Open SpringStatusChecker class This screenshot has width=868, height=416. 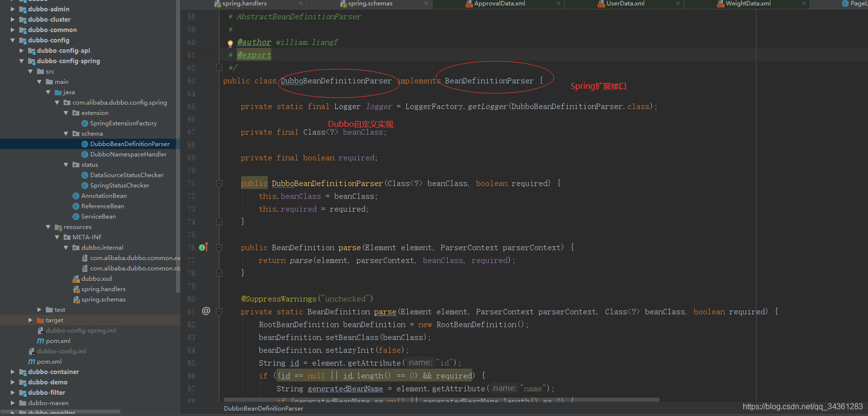[119, 186]
